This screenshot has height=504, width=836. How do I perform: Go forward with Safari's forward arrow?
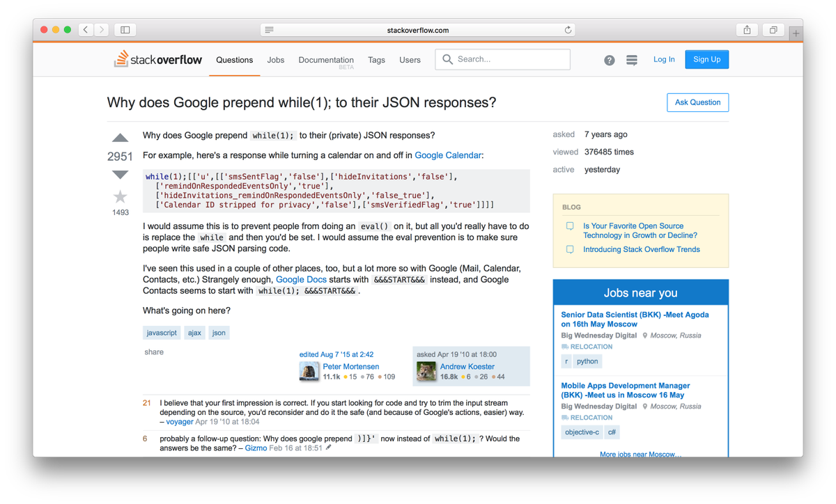click(102, 30)
